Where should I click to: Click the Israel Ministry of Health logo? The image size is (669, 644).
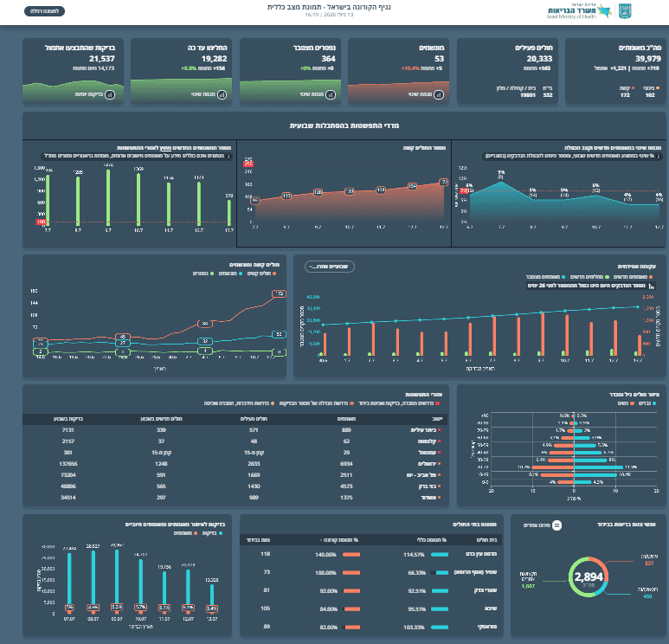click(x=579, y=11)
